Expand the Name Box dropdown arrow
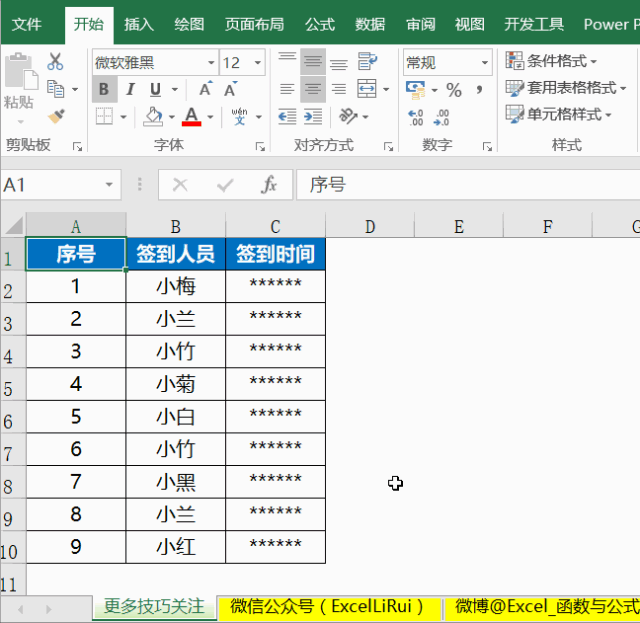This screenshot has width=640, height=623. (109, 185)
